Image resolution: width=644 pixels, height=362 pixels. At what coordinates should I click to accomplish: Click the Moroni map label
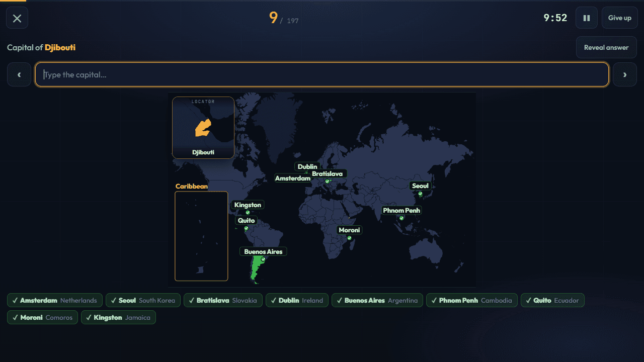349,230
